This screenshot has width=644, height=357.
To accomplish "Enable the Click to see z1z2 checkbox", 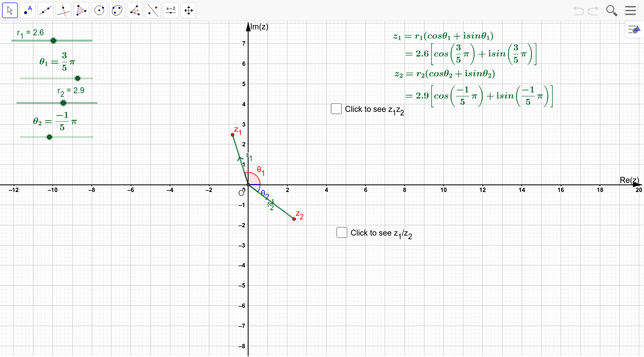I will point(336,109).
